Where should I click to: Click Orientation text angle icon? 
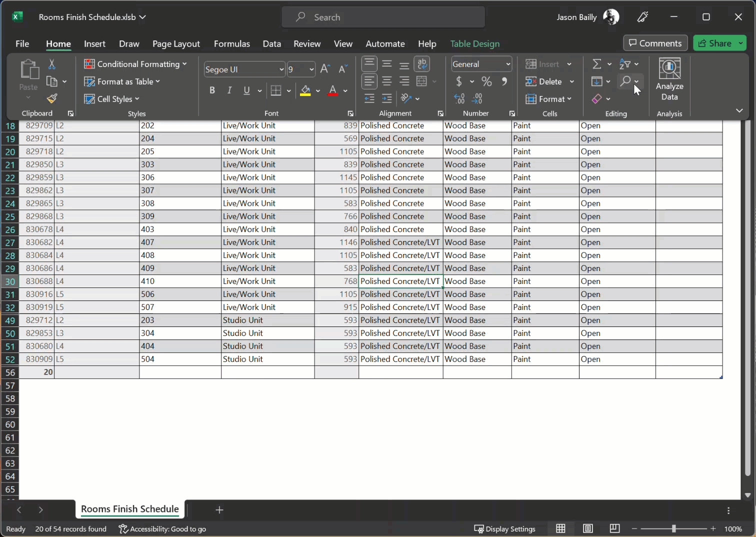tap(406, 98)
